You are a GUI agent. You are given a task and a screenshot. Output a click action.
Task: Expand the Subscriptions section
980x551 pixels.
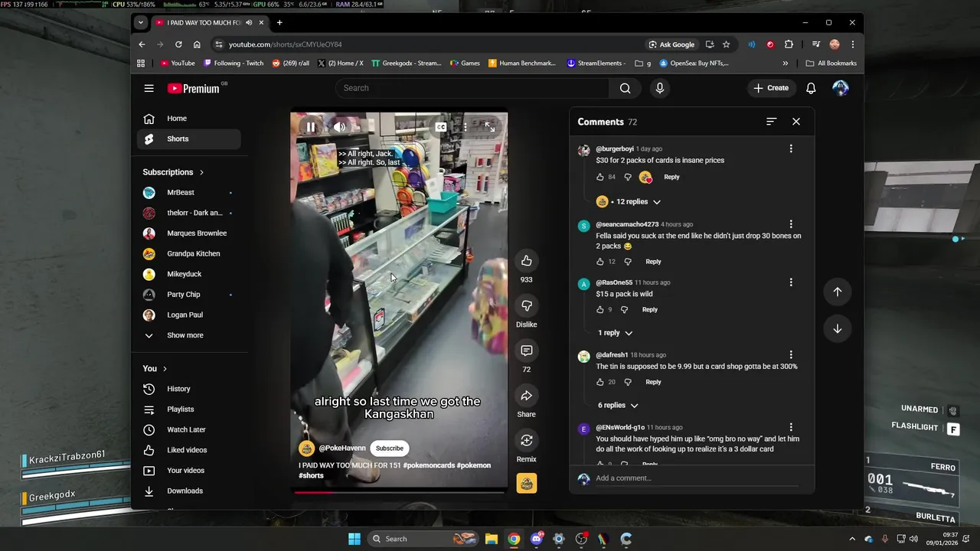click(174, 172)
